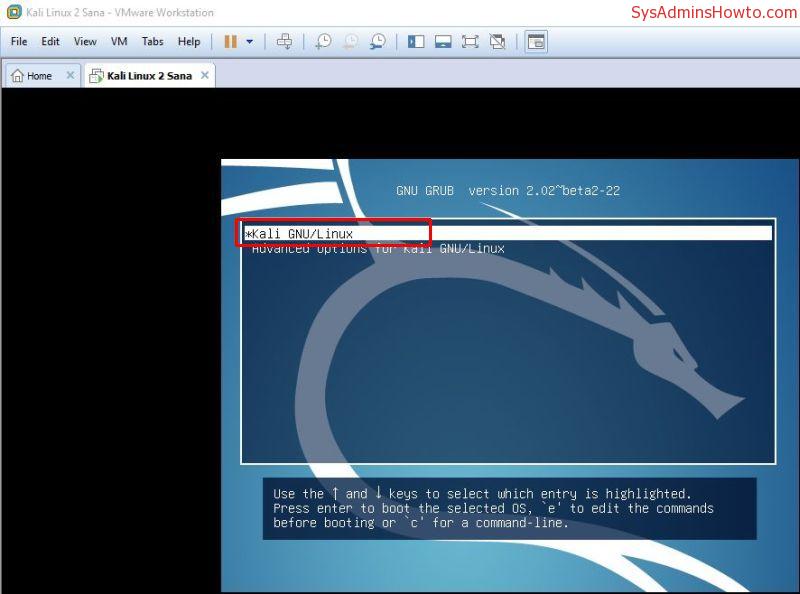Select the Kali GNU/Linux boot entry
This screenshot has height=594, width=800.
point(302,234)
